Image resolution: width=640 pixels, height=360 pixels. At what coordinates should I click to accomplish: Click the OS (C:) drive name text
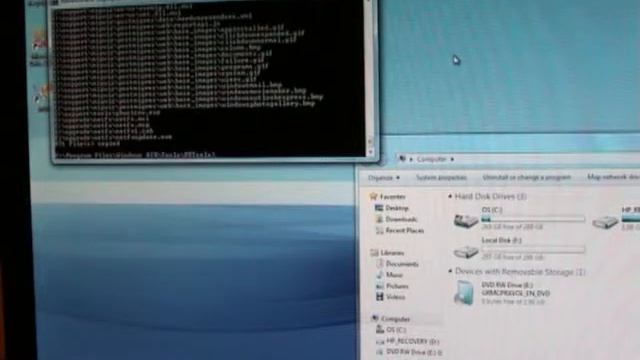click(492, 210)
